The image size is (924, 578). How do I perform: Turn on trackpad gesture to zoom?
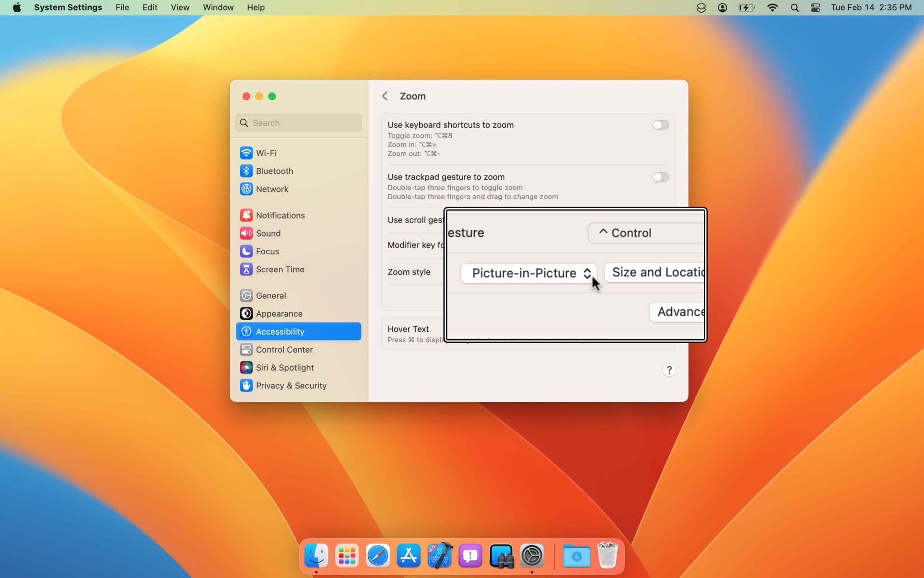660,177
